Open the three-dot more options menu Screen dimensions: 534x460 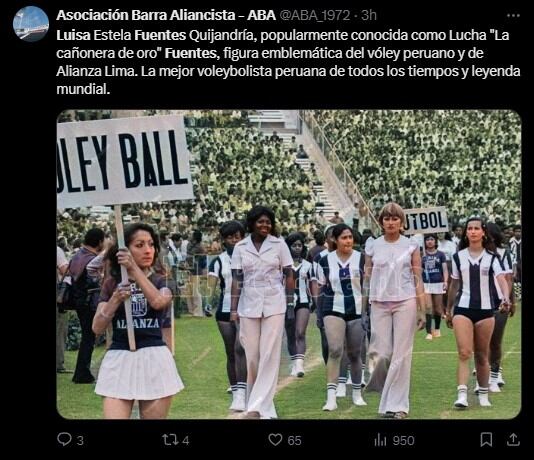coord(513,16)
